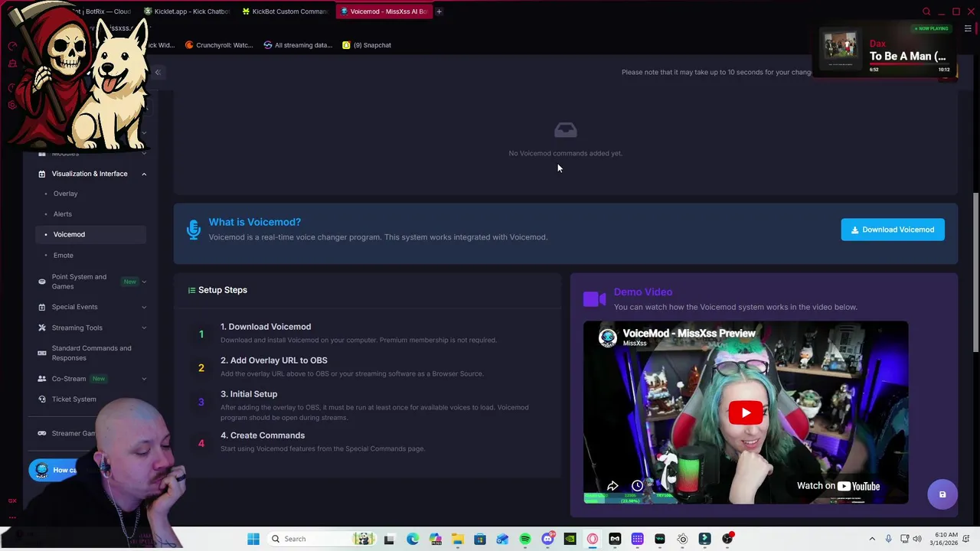The height and width of the screenshot is (551, 980).
Task: Click the Visualization & Interface sidebar icon
Action: [x=42, y=174]
